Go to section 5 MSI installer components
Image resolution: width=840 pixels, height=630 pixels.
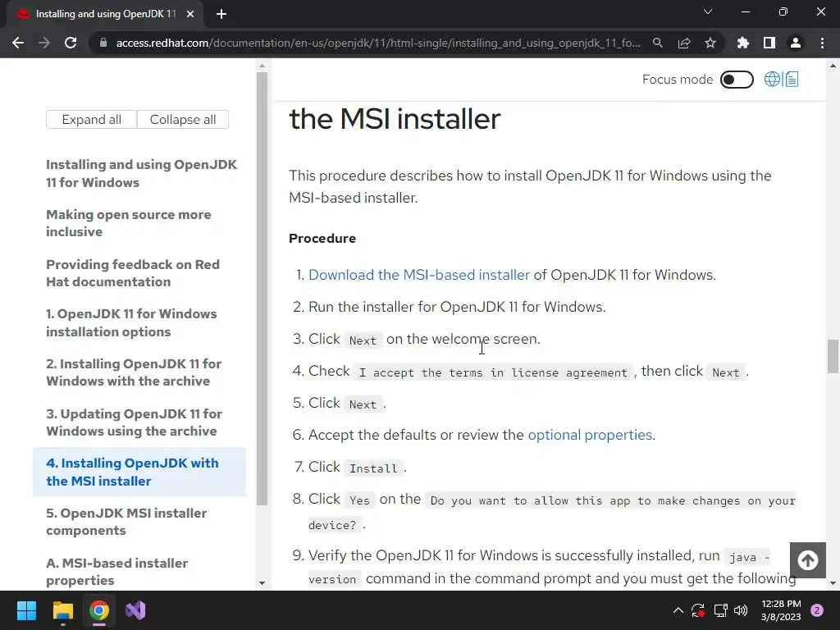[x=126, y=522]
